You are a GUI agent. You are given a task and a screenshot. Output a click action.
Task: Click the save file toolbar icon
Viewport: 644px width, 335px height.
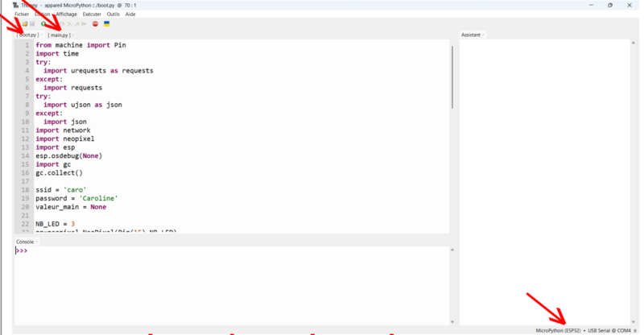click(32, 24)
